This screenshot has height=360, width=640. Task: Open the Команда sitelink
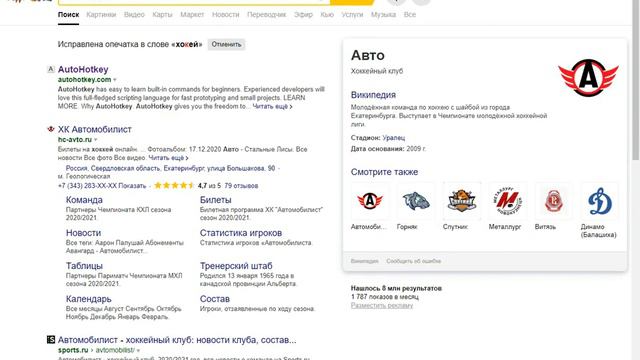coord(84,200)
